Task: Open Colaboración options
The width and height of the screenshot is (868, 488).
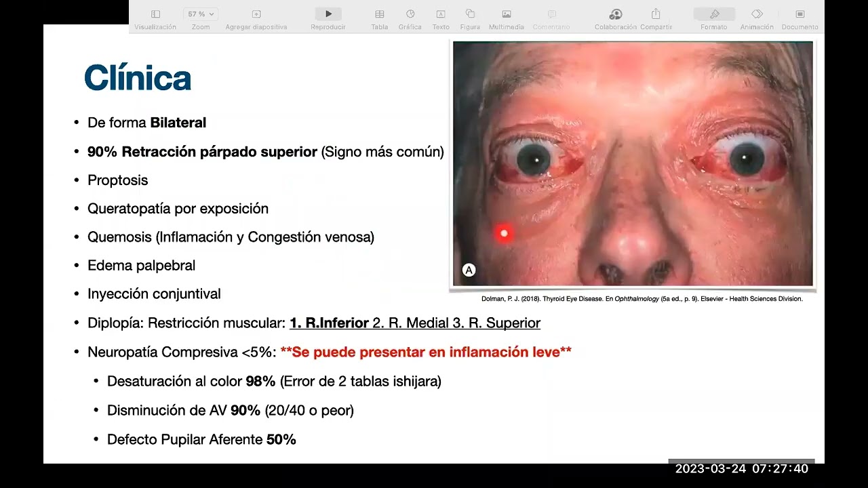Action: tap(616, 19)
